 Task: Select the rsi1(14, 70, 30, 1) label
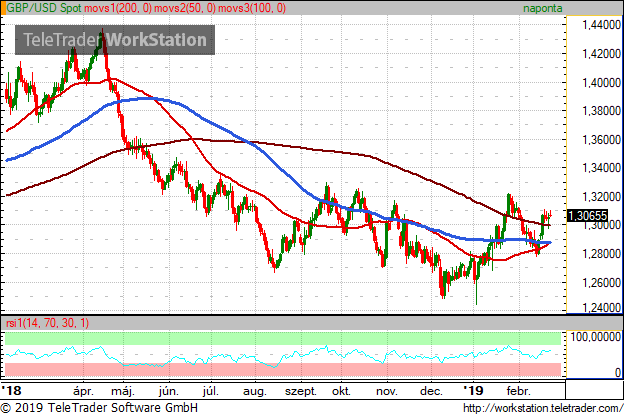click(x=47, y=323)
